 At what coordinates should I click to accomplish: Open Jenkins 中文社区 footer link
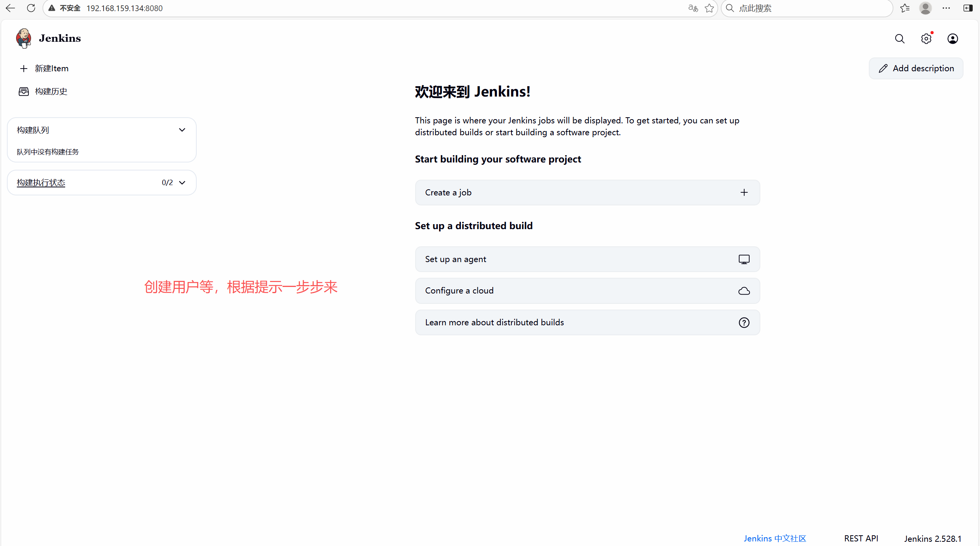click(x=774, y=538)
